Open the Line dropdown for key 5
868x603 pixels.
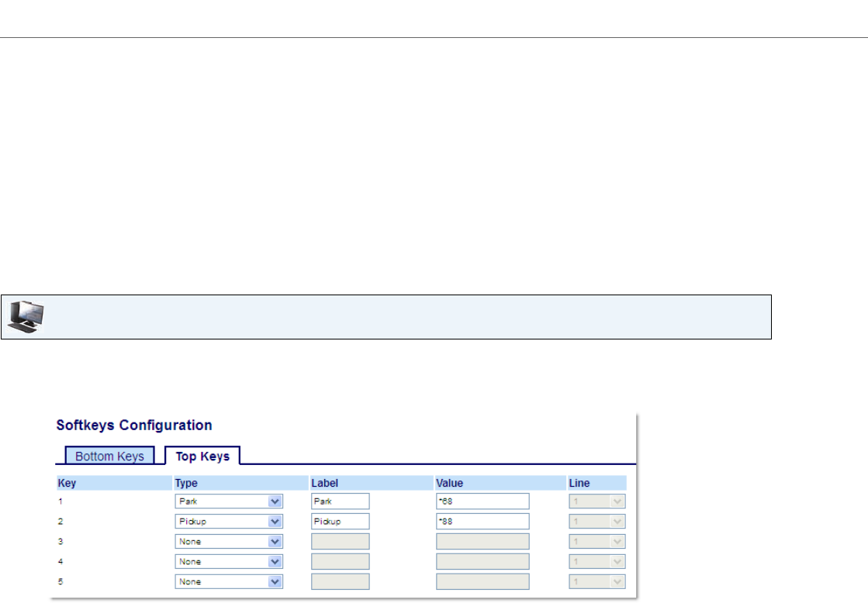tap(597, 581)
